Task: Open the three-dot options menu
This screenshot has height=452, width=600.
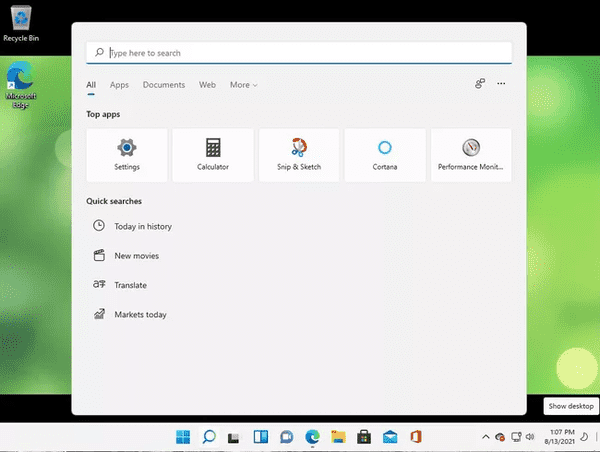Action: [x=501, y=83]
